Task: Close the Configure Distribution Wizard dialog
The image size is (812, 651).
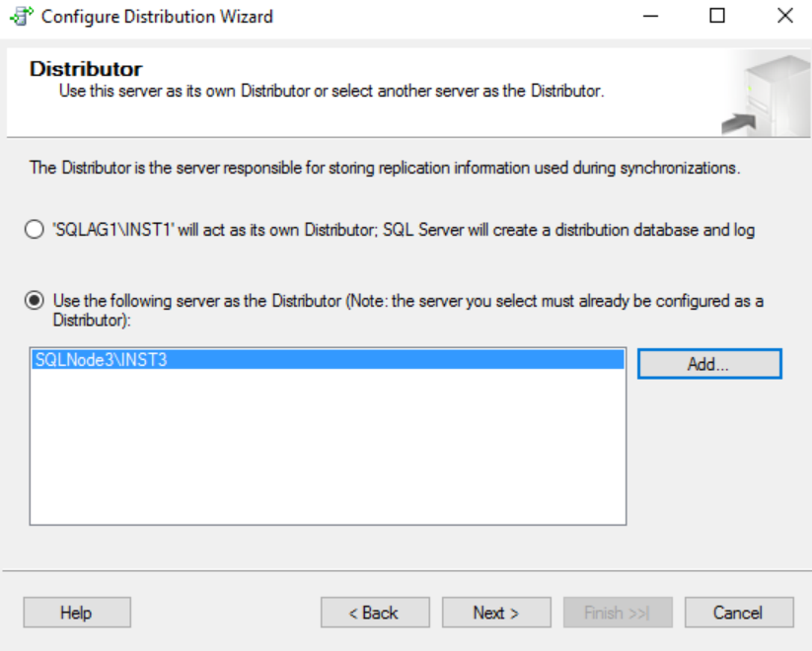Action: [784, 16]
